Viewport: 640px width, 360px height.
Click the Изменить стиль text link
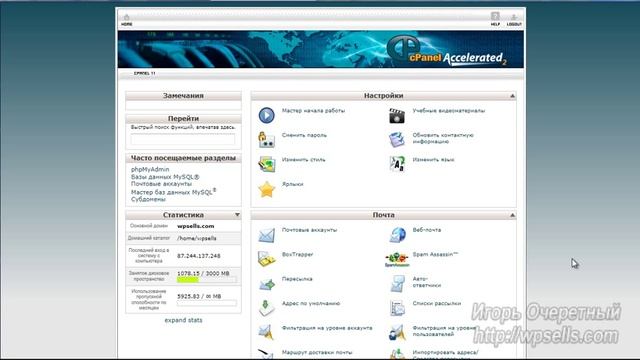point(303,160)
